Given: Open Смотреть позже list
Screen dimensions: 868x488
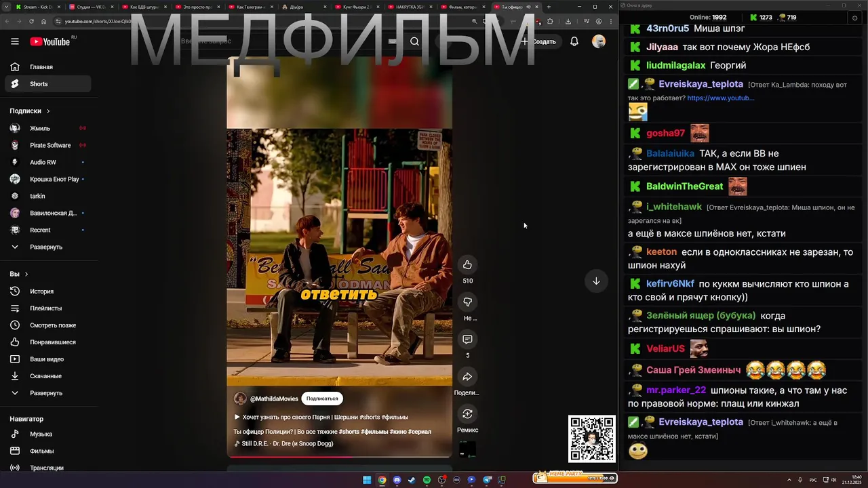Looking at the screenshot, I should click(47, 325).
